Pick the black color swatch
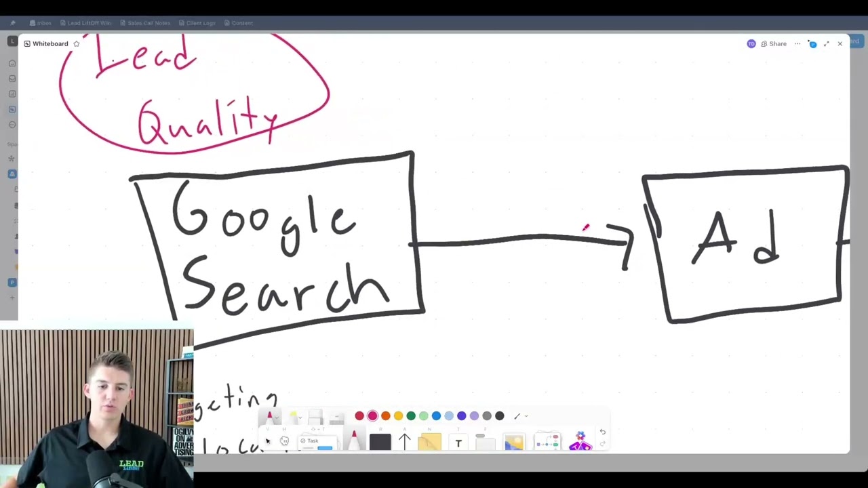Screen dimensions: 868x488 [500, 416]
